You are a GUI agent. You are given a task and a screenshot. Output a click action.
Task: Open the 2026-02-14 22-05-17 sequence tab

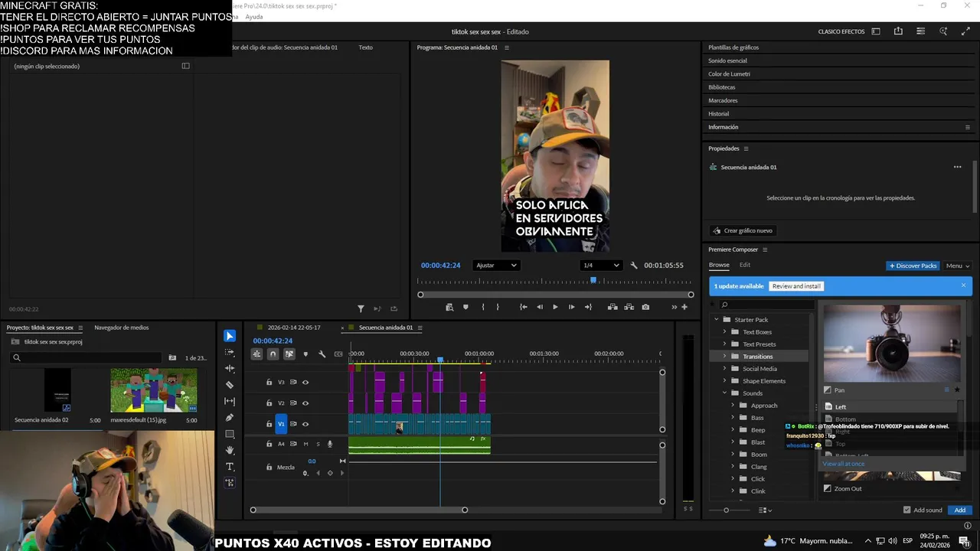coord(294,328)
